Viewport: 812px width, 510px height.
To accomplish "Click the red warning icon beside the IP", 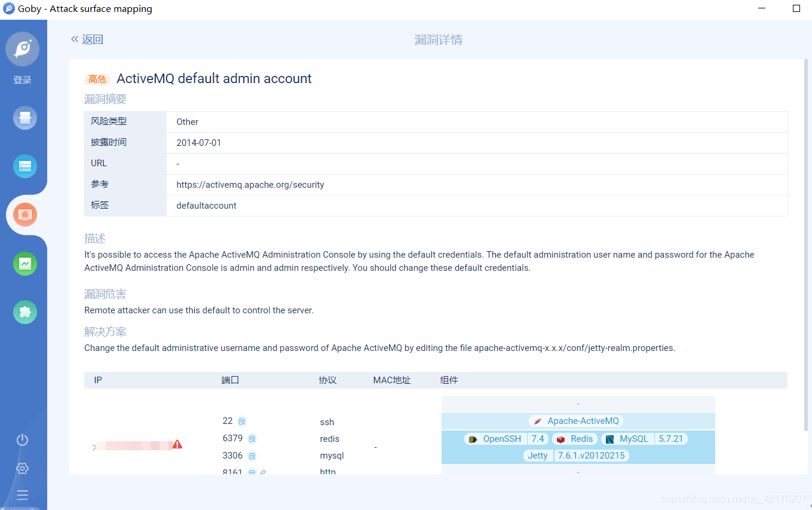I will pos(177,444).
